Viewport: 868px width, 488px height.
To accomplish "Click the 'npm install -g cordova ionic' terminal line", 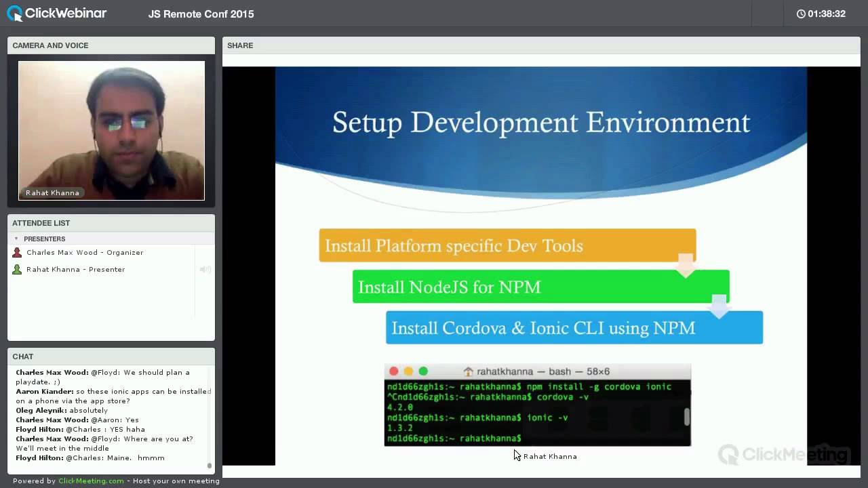I will [x=529, y=387].
